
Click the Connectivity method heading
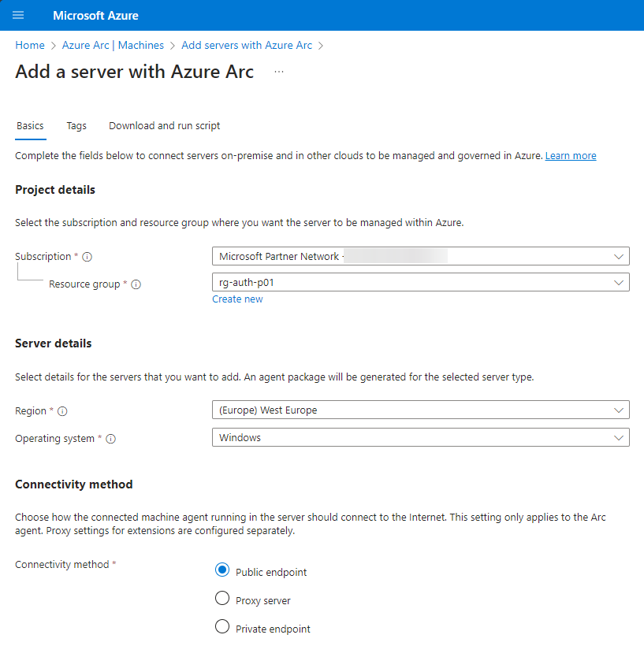tap(74, 484)
